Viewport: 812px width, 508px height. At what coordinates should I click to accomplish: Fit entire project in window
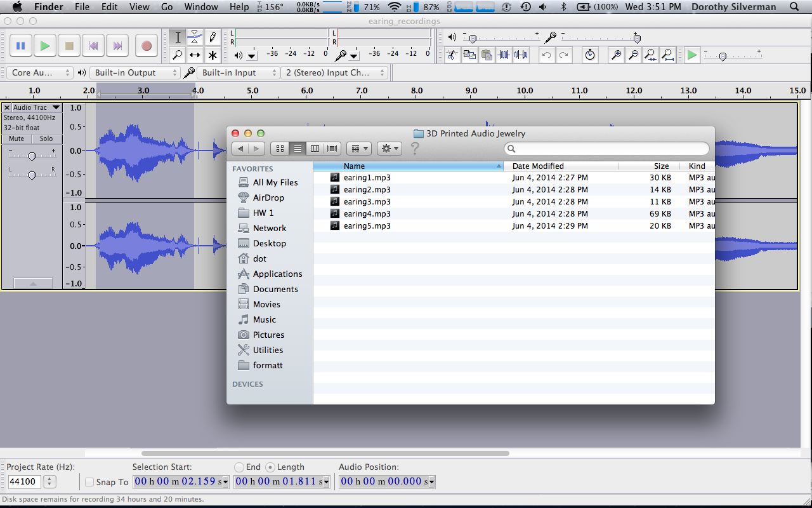(667, 55)
